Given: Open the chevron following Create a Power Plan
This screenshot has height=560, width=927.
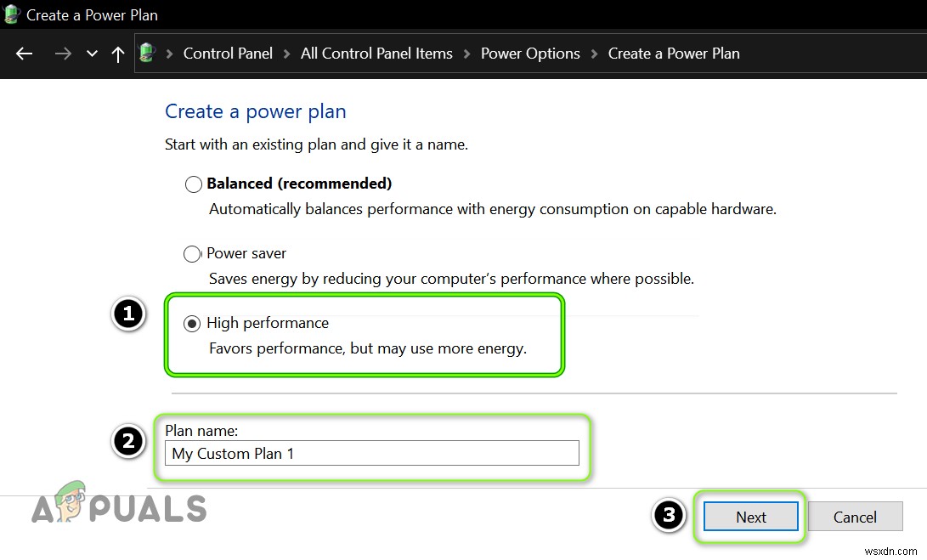Looking at the screenshot, I should tap(752, 53).
